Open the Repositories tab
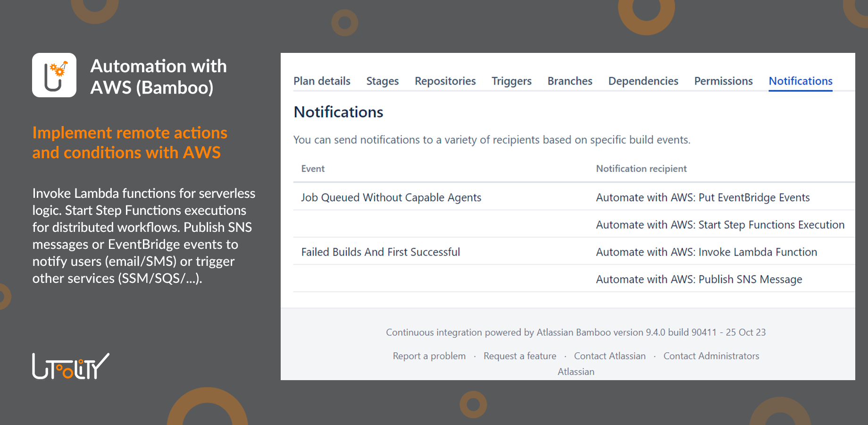 (x=445, y=81)
